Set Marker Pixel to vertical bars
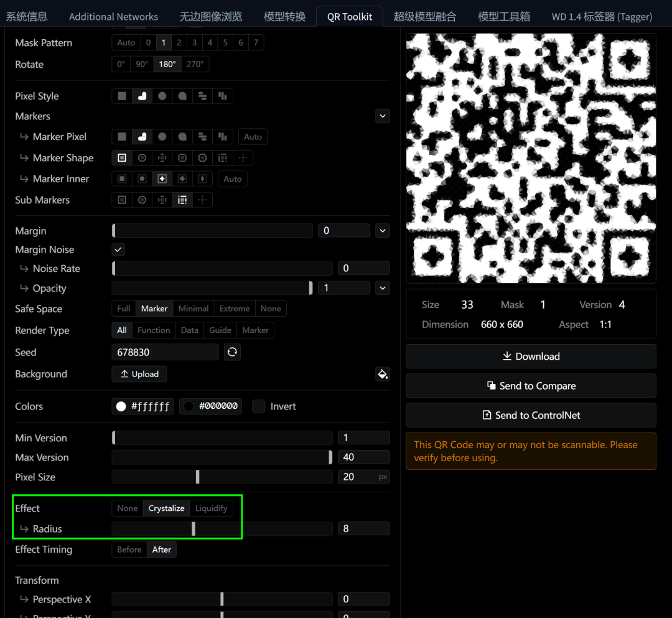This screenshot has width=672, height=618. coord(222,137)
